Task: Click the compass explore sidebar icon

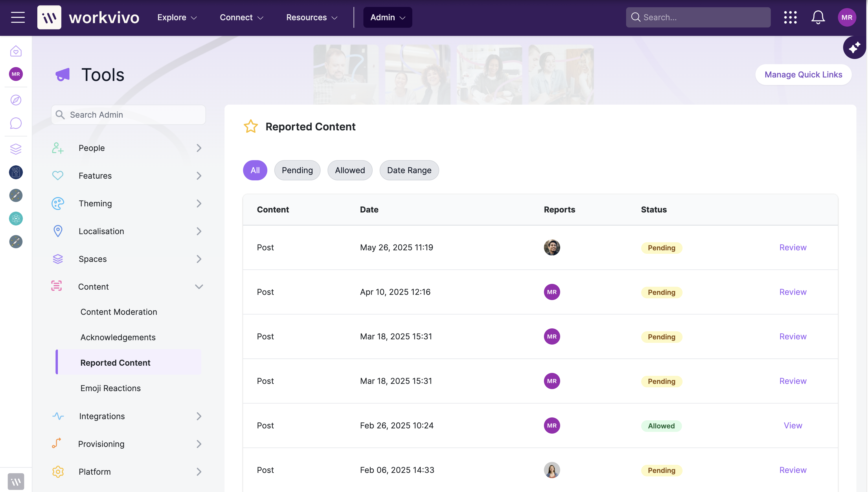Action: click(16, 100)
